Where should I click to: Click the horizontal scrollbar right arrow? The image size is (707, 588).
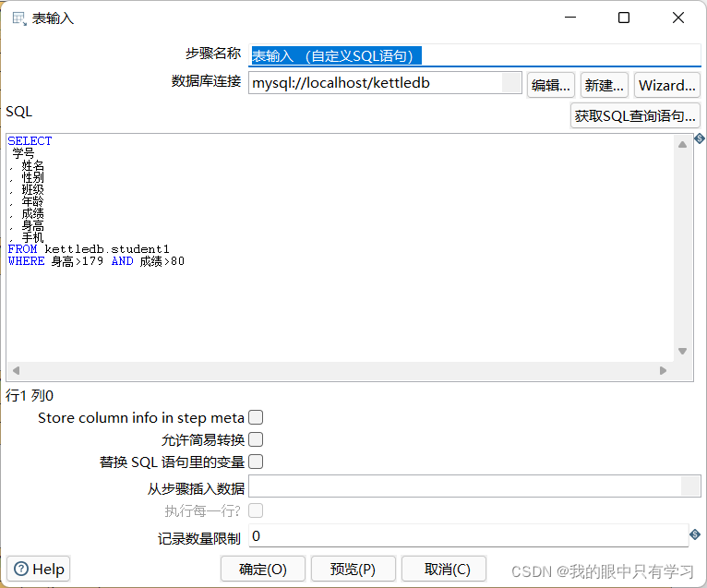pyautogui.click(x=663, y=370)
